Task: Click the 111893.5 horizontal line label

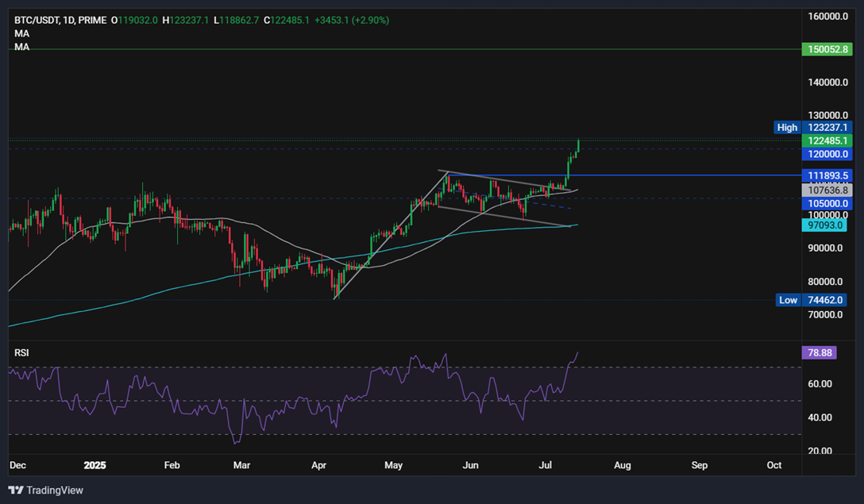Action: tap(827, 175)
